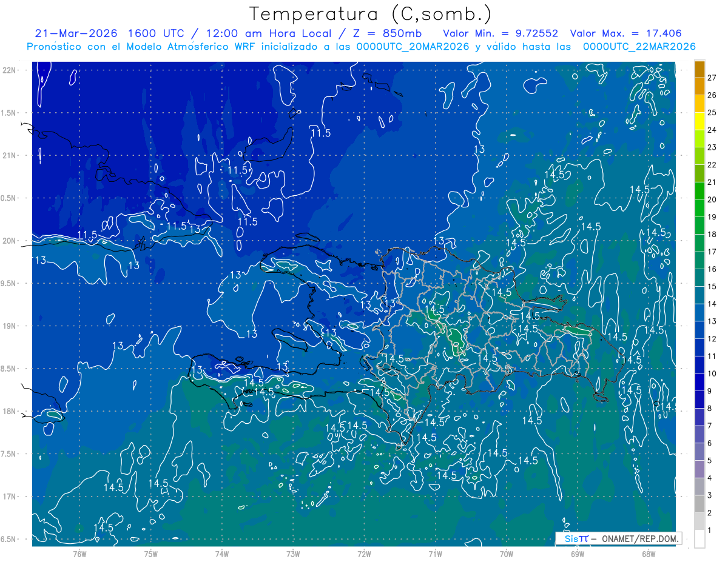The width and height of the screenshot is (728, 562).
Task: Click the green 20 degree colorbar segment
Action: tap(699, 191)
